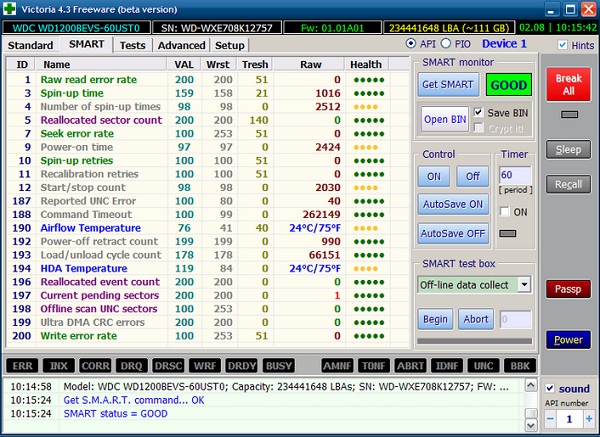Uncheck the Save BIN checkbox
Image resolution: width=600 pixels, height=437 pixels.
point(477,112)
